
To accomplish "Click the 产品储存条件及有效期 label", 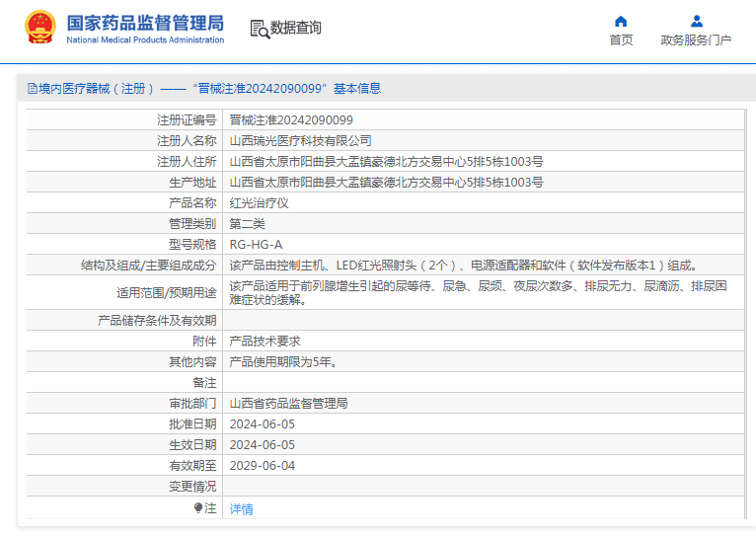I will pos(157,321).
